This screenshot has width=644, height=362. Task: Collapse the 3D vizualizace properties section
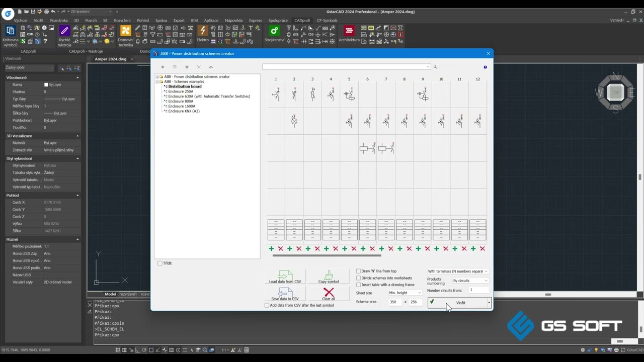(x=77, y=136)
